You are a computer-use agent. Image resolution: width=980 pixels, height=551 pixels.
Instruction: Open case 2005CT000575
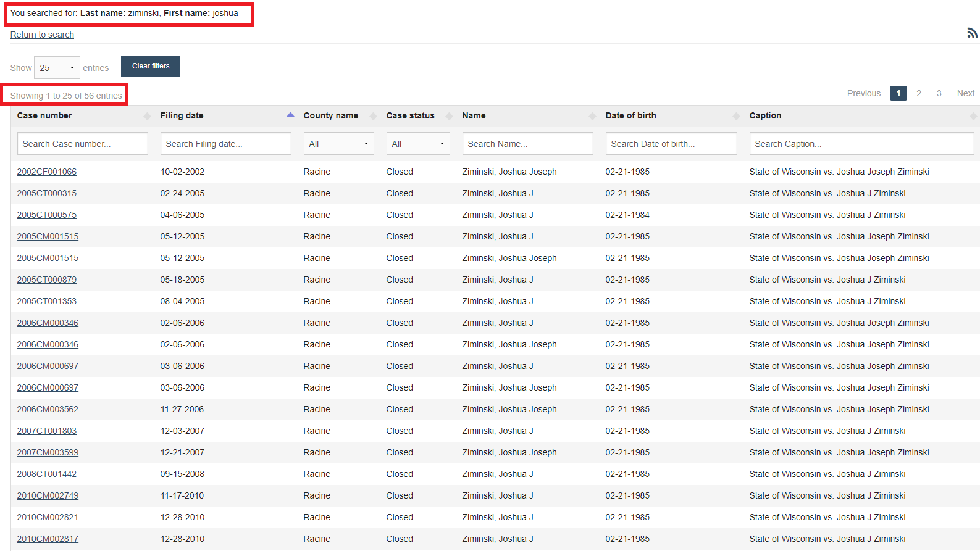point(47,215)
